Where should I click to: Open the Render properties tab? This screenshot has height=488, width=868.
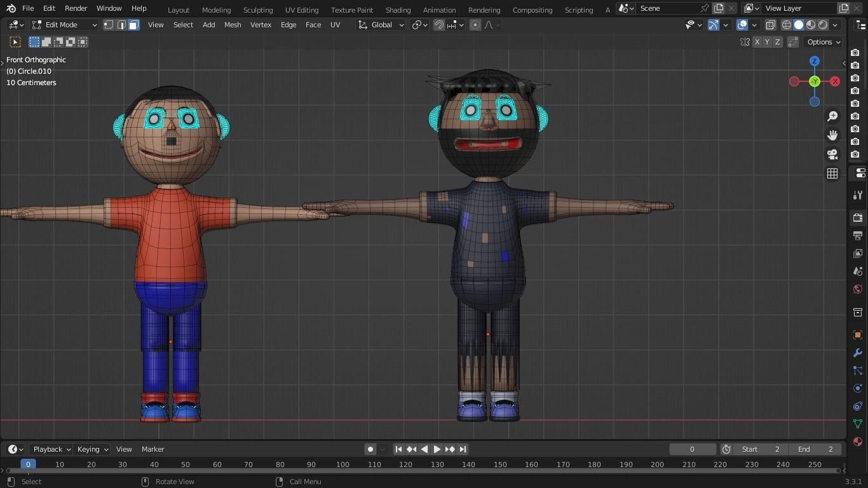[x=858, y=218]
